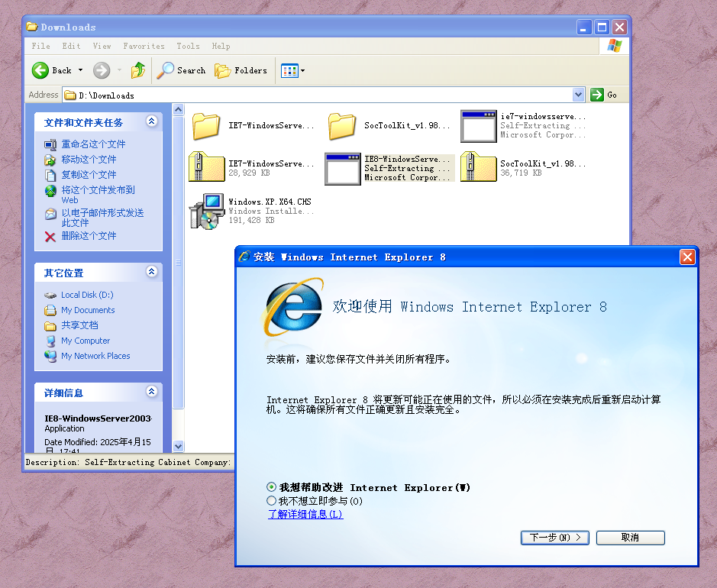Open Search with the magnifier icon
Screen dimensions: 717x588
(x=165, y=70)
